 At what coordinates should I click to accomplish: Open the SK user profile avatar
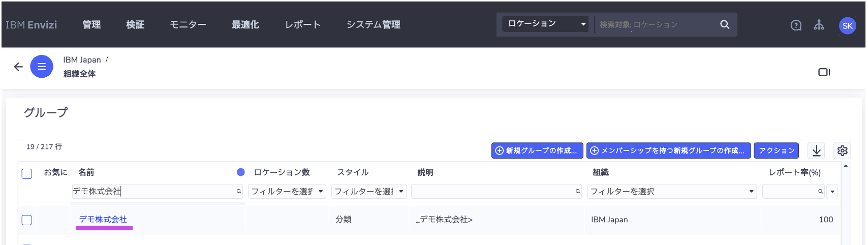tap(847, 25)
